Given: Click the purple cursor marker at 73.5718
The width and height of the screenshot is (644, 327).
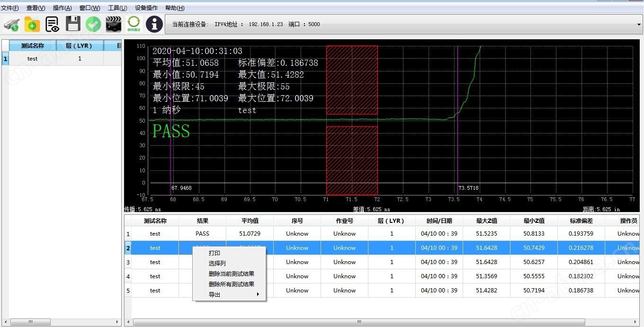Looking at the screenshot, I should pyautogui.click(x=458, y=120).
